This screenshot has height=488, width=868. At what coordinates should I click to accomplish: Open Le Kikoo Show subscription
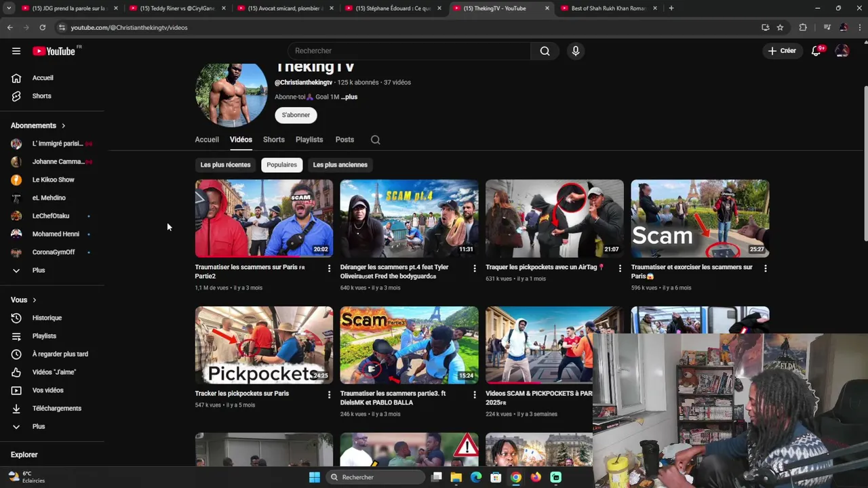(x=52, y=180)
